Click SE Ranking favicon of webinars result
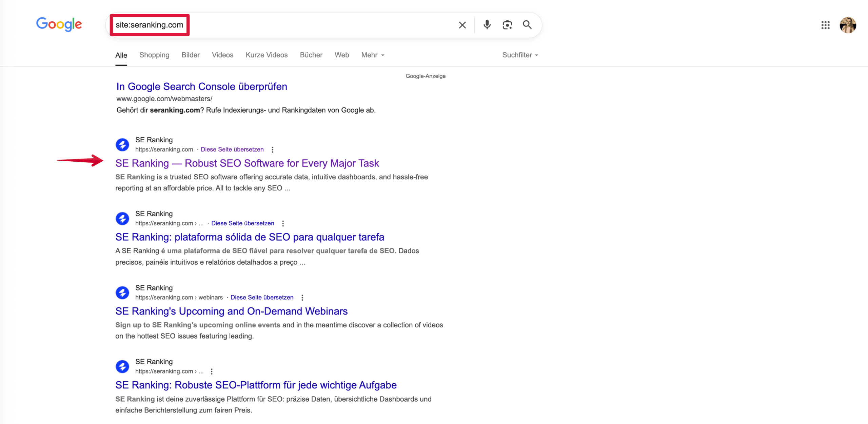The height and width of the screenshot is (424, 868). [122, 293]
